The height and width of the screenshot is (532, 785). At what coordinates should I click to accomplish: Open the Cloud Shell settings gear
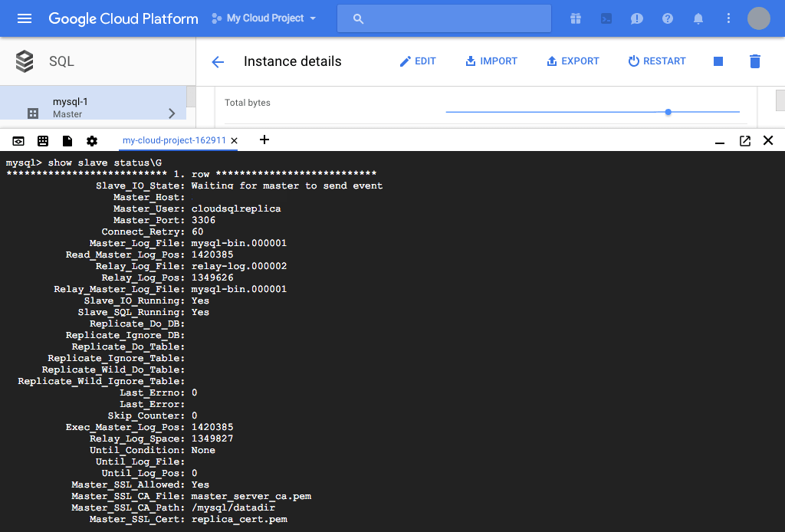pos(92,140)
